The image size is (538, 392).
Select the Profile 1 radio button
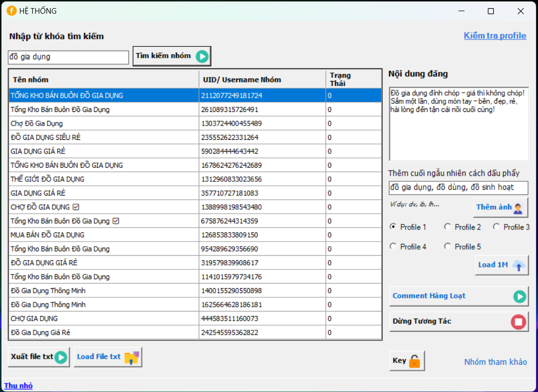coord(393,227)
